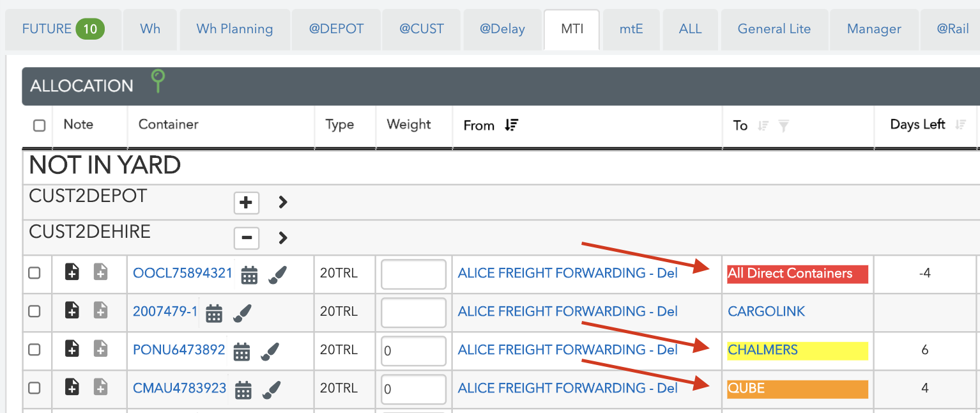Click the green pin icon beside ALLOCATION

tap(158, 81)
